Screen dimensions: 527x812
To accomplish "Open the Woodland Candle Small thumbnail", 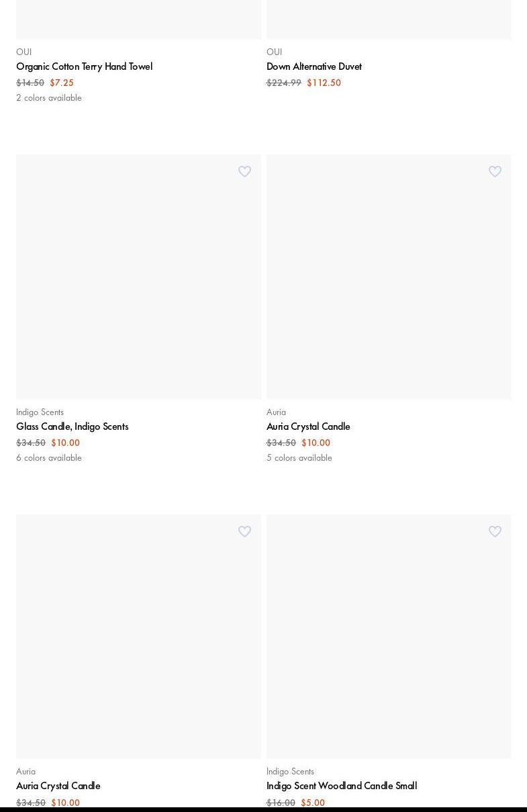I will (x=388, y=636).
